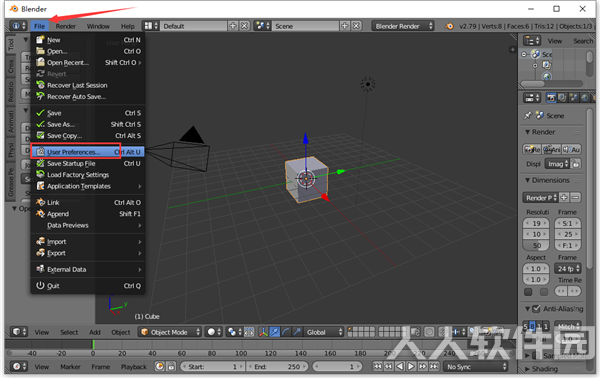
Task: Open the Render menu in top bar
Action: point(65,26)
